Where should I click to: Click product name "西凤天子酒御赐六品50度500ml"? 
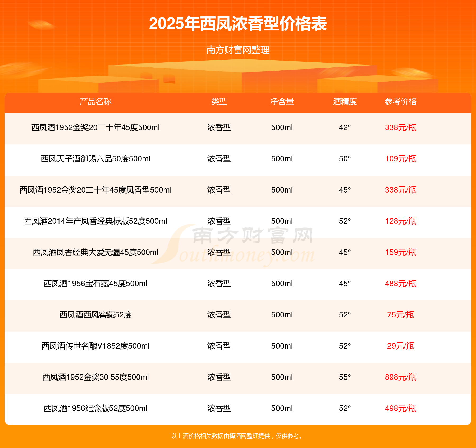pos(95,159)
